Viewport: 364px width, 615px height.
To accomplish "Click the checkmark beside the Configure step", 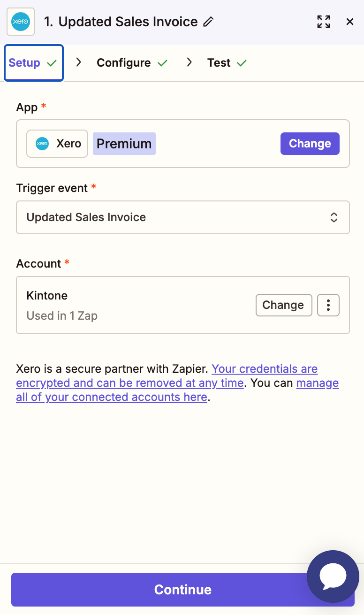I will coord(163,62).
